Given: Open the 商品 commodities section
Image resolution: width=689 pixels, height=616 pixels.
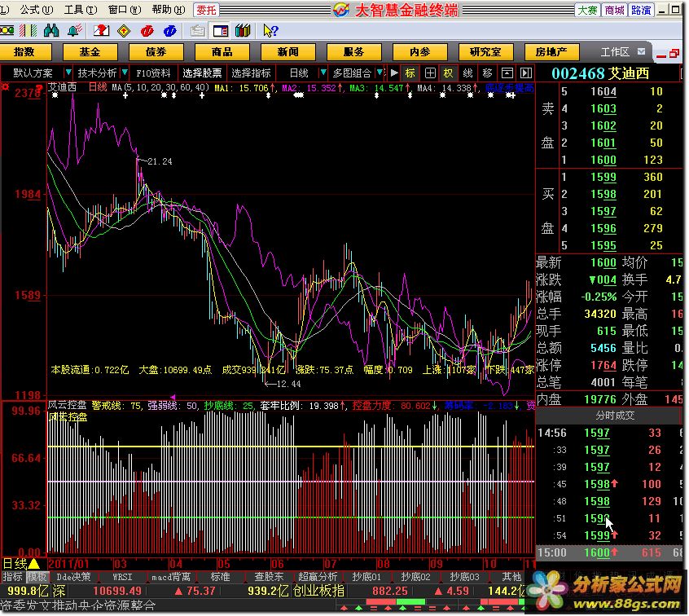Looking at the screenshot, I should coord(222,52).
